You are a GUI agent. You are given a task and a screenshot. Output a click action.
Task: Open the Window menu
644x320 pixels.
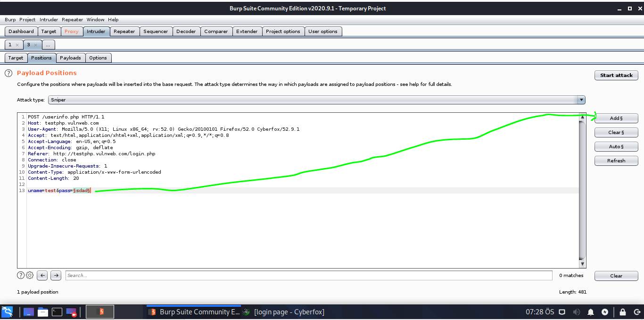pyautogui.click(x=95, y=19)
